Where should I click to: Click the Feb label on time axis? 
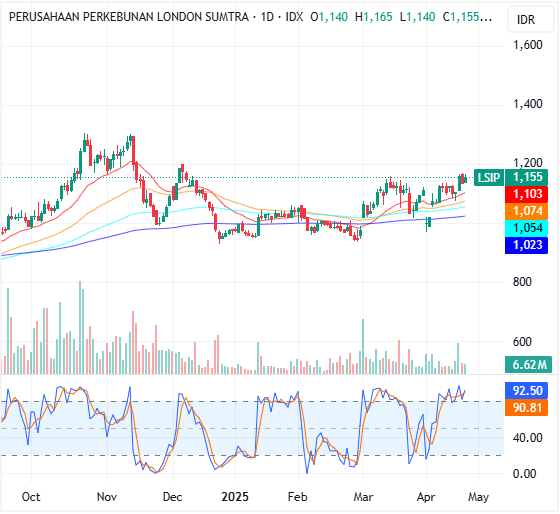[298, 497]
